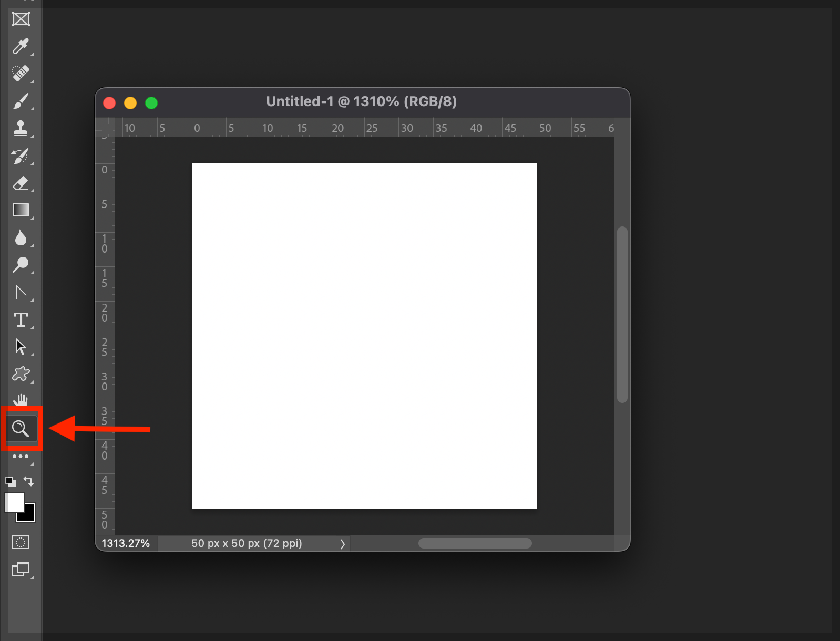Image resolution: width=840 pixels, height=641 pixels.
Task: Select the Clone Stamp tool
Action: pyautogui.click(x=21, y=128)
